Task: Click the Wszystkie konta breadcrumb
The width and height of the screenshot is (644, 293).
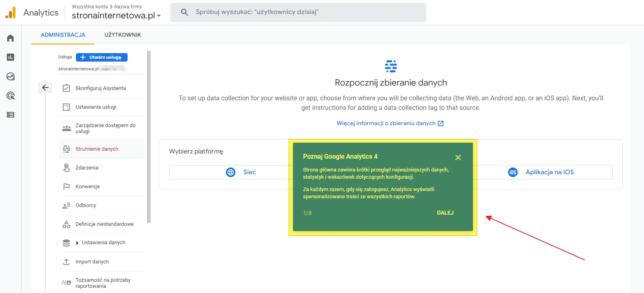Action: 90,7
